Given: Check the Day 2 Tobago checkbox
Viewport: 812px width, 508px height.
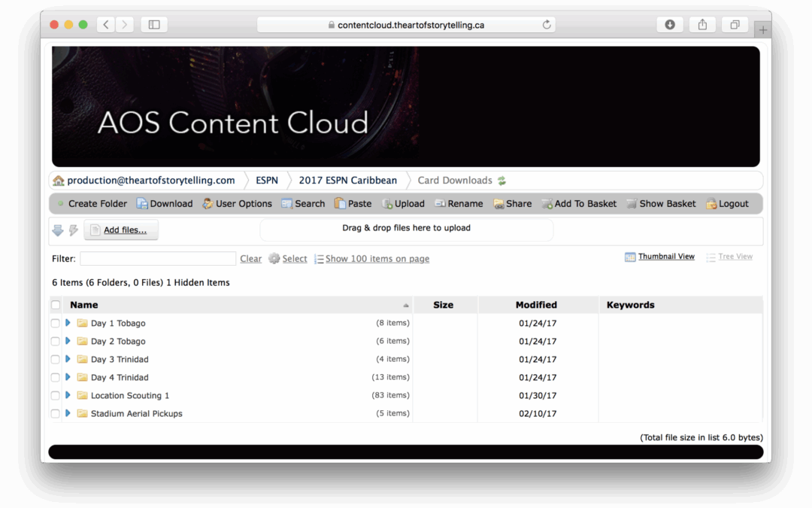Looking at the screenshot, I should pyautogui.click(x=55, y=341).
